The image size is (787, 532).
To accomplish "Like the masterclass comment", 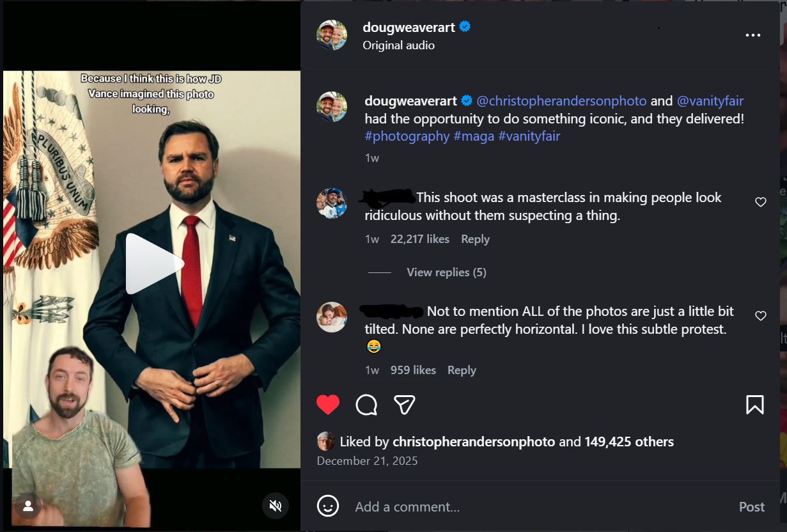I will [760, 202].
